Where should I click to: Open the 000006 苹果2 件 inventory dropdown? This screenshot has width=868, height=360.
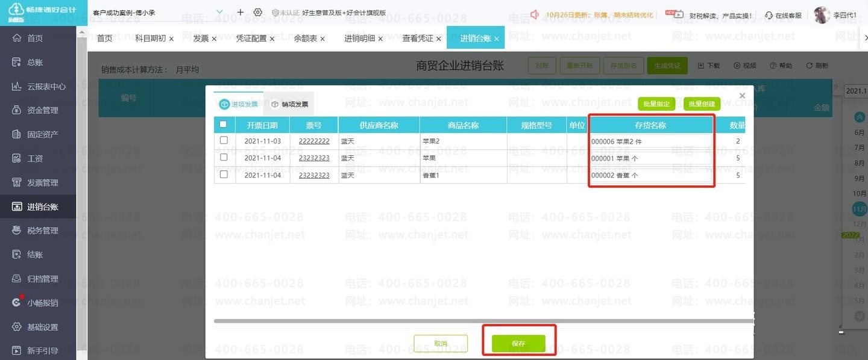coord(650,141)
